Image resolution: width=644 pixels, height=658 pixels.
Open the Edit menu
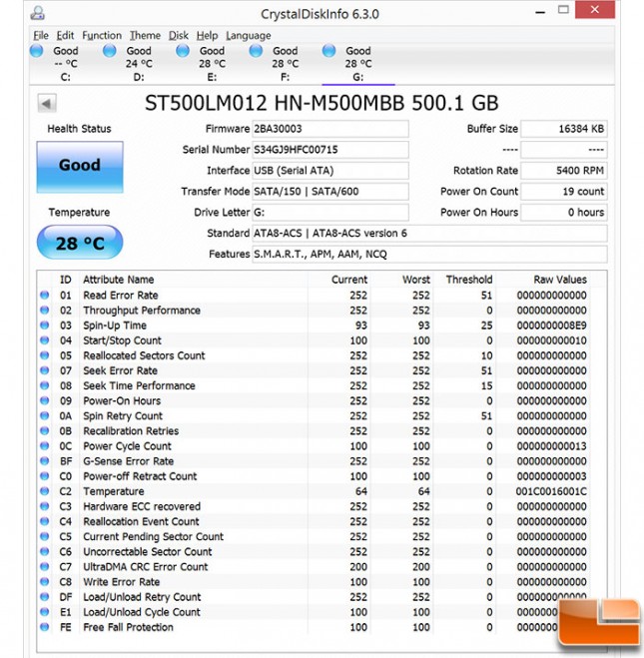[65, 36]
